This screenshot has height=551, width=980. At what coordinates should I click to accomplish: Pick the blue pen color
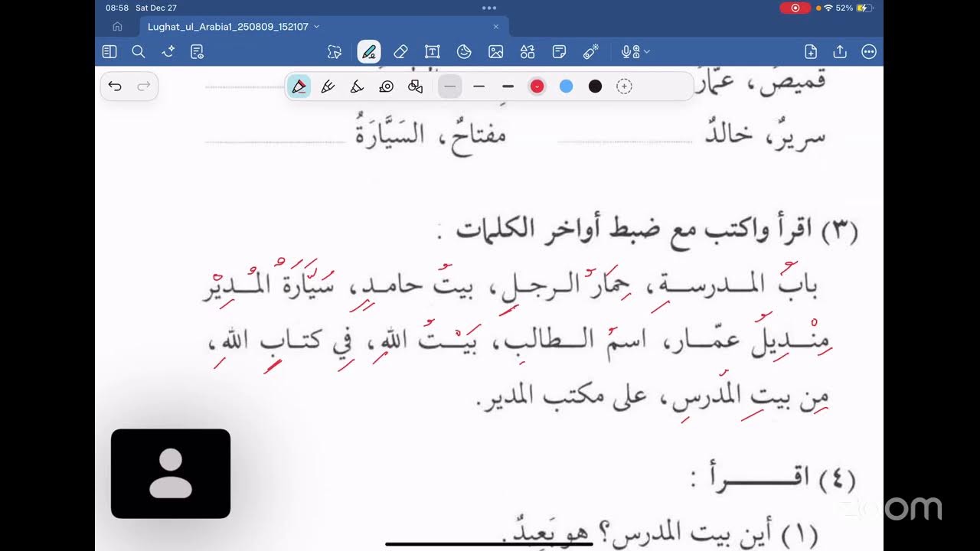tap(567, 86)
